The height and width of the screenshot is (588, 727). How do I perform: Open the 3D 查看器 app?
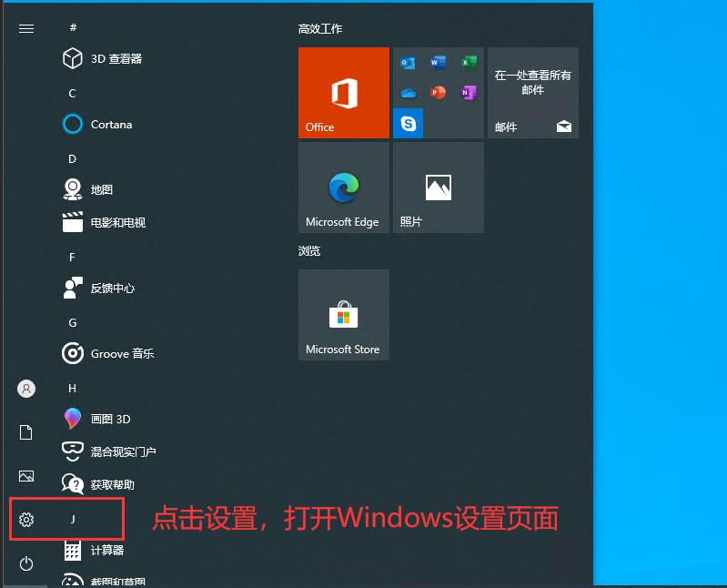[x=103, y=58]
